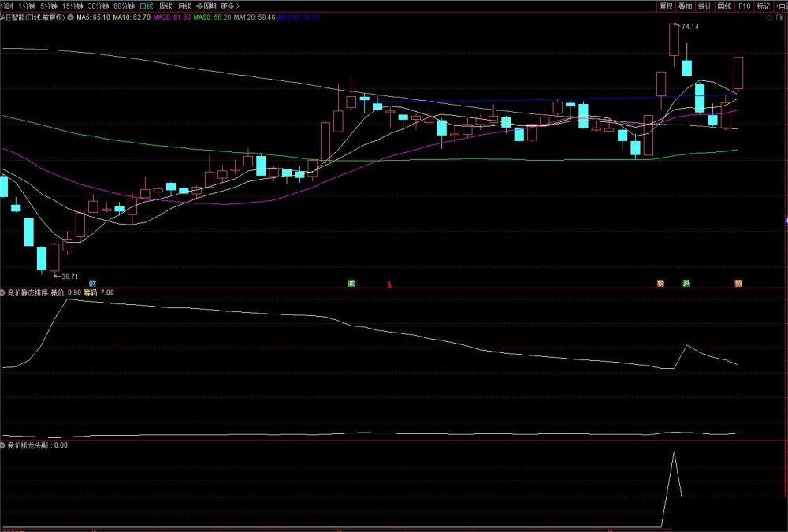Click the MA10: 62.70 label

[131, 17]
